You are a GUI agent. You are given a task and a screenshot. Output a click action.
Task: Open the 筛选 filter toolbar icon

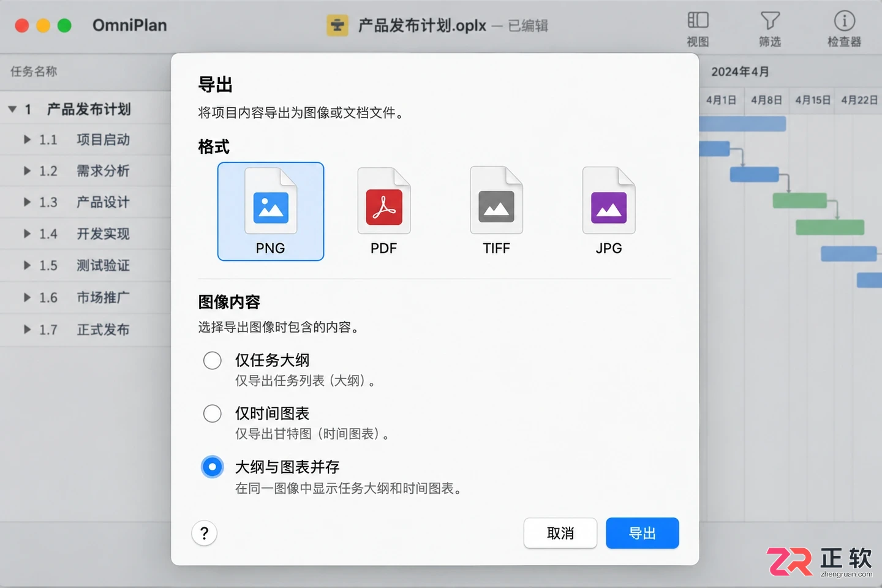click(x=770, y=29)
